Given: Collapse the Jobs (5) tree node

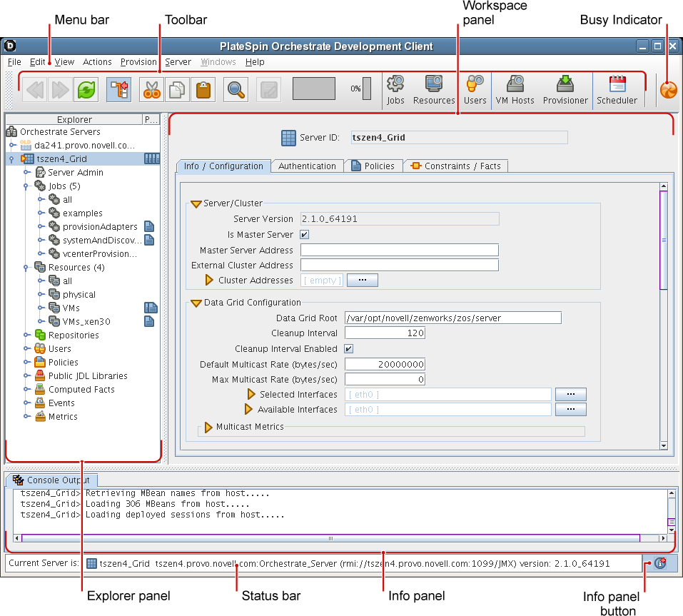Looking at the screenshot, I should [26, 186].
